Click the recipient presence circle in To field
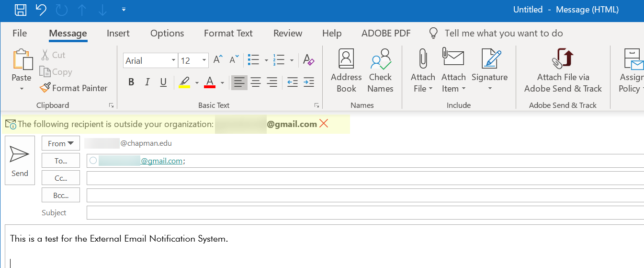This screenshot has height=268, width=644. tap(93, 161)
